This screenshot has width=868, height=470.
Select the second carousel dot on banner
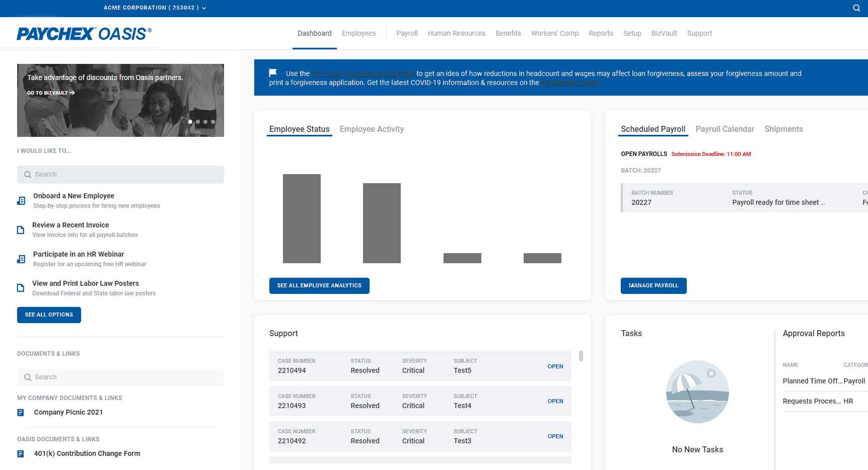[198, 122]
